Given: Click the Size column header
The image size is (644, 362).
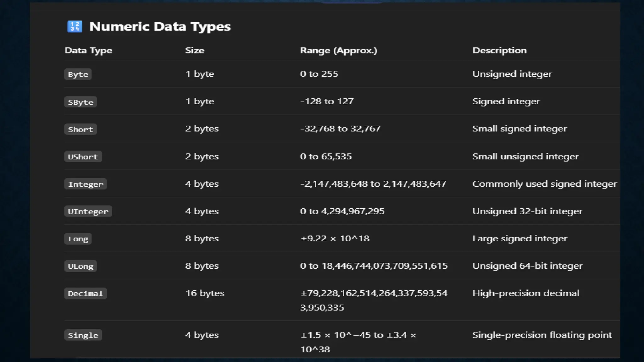Looking at the screenshot, I should 195,50.
